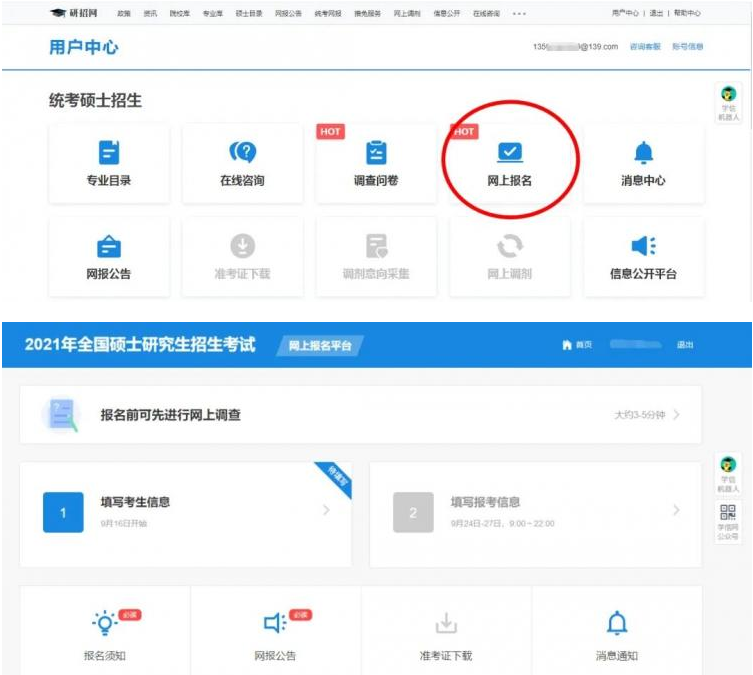The image size is (753, 675).
Task: Open the lower 网报公告 speaker icon
Action: pos(275,623)
